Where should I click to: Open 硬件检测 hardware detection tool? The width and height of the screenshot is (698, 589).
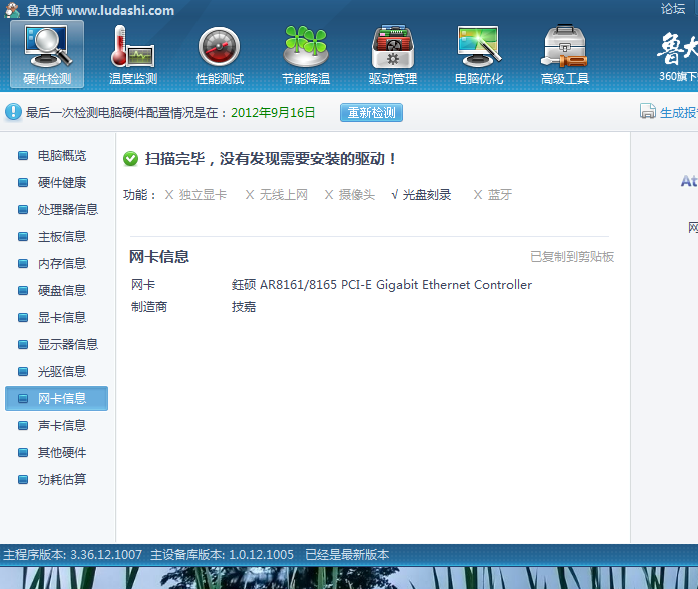click(47, 54)
